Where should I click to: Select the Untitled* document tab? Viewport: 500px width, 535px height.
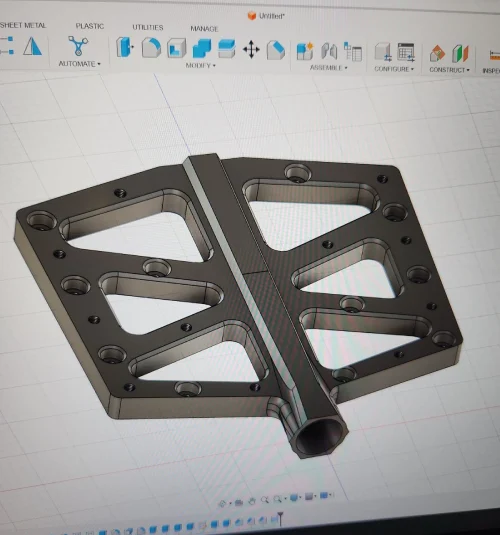point(266,16)
